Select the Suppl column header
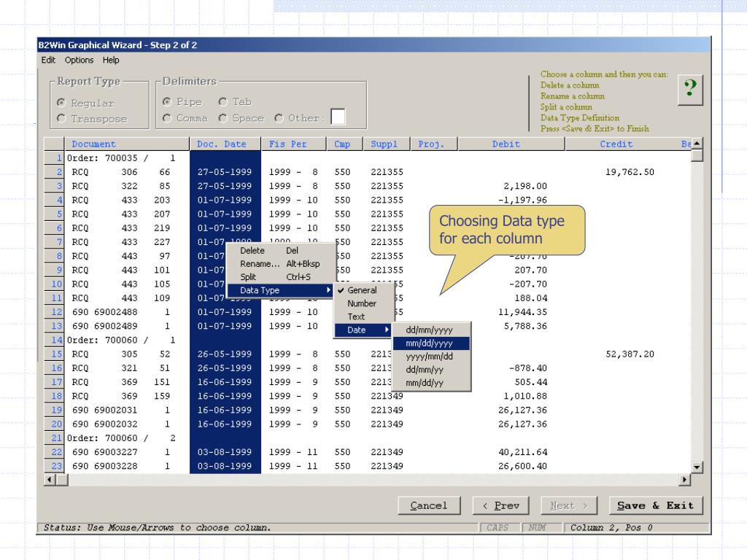 click(387, 144)
